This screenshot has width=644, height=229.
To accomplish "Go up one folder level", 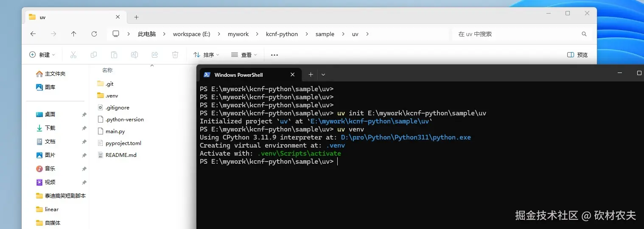I will (x=74, y=34).
